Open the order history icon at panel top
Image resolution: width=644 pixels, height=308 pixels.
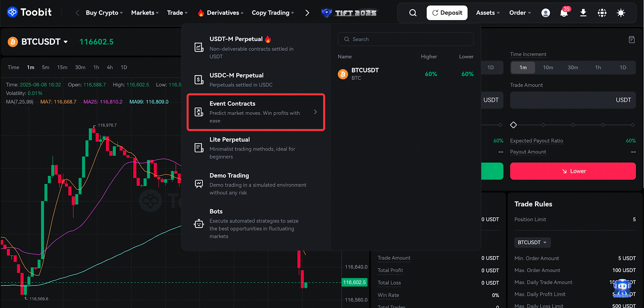tap(632, 40)
